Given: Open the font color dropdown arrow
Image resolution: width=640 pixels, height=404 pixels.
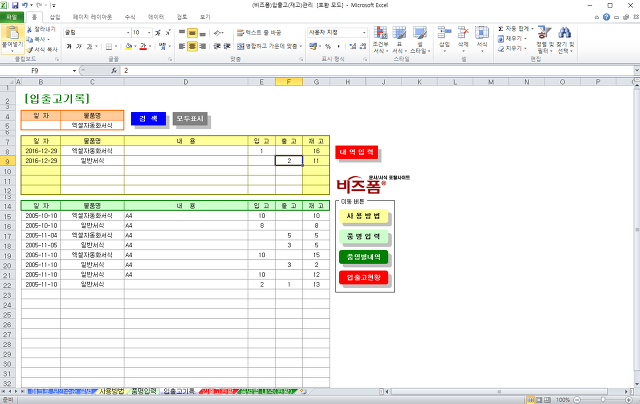Looking at the screenshot, I should pos(150,46).
